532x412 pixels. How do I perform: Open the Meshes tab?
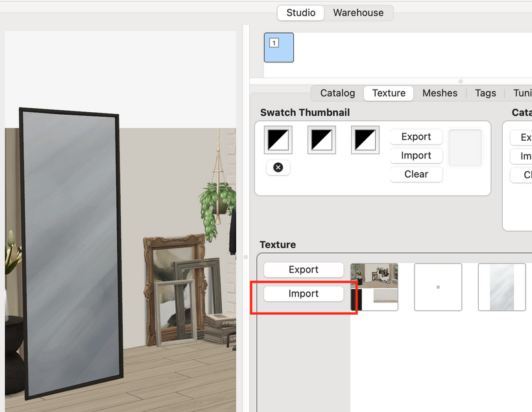pos(440,93)
